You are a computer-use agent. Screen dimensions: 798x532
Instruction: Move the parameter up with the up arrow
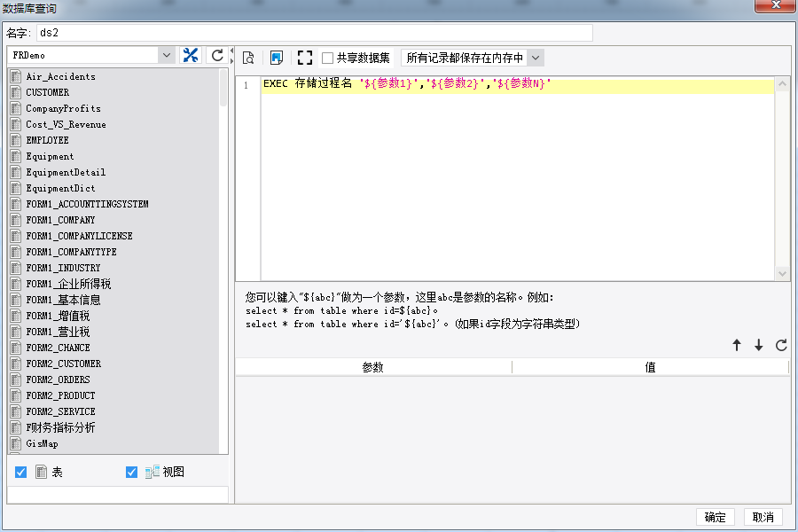coord(737,345)
